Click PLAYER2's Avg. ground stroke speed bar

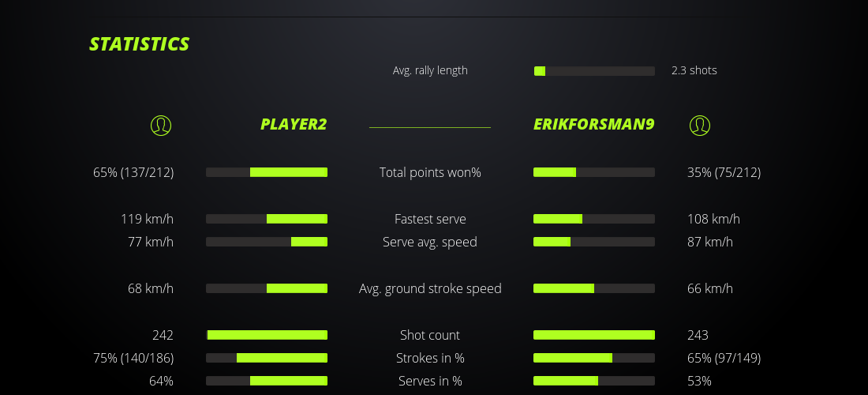coord(267,288)
